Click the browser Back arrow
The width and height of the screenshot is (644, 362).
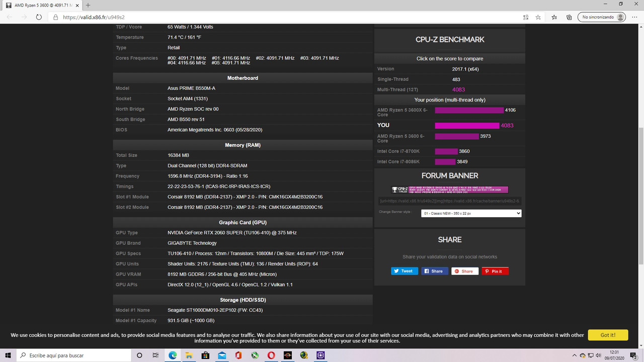pyautogui.click(x=10, y=17)
